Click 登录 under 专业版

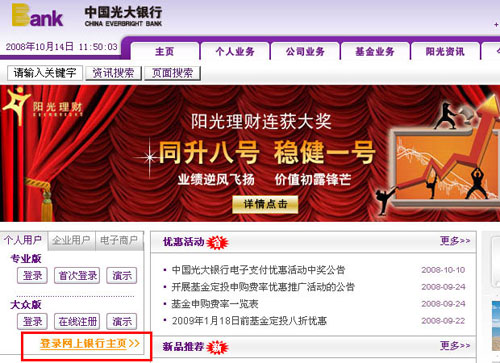tap(32, 276)
